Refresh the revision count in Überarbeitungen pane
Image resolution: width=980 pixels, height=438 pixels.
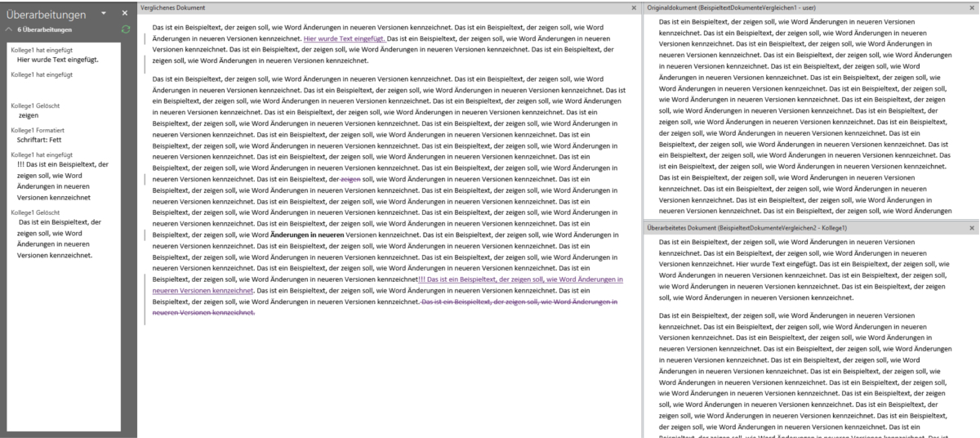[125, 29]
